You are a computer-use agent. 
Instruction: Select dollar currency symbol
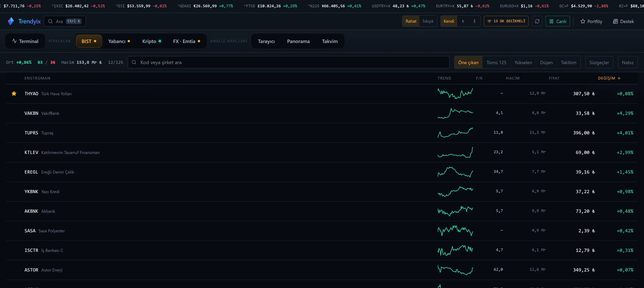474,21
